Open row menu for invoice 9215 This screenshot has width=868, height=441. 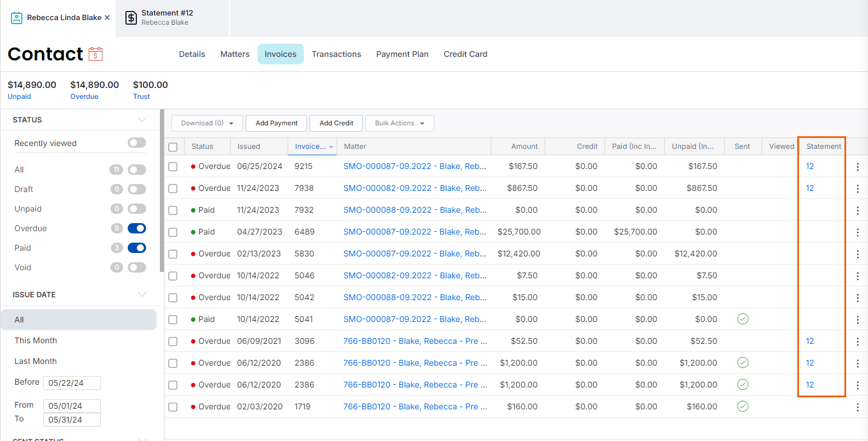point(858,167)
